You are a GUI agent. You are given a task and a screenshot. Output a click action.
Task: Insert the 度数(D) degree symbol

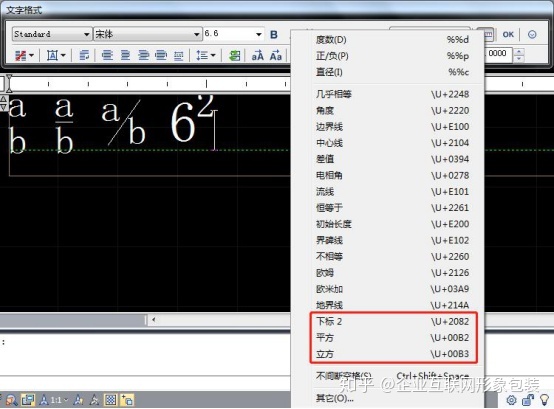(x=392, y=40)
